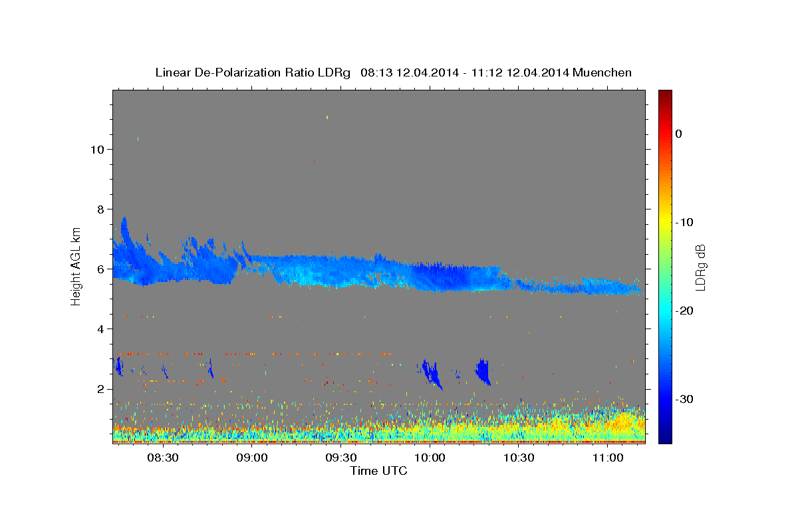Image resolution: width=798 pixels, height=532 pixels.
Task: Click the height tick label 6
Action: tap(99, 269)
